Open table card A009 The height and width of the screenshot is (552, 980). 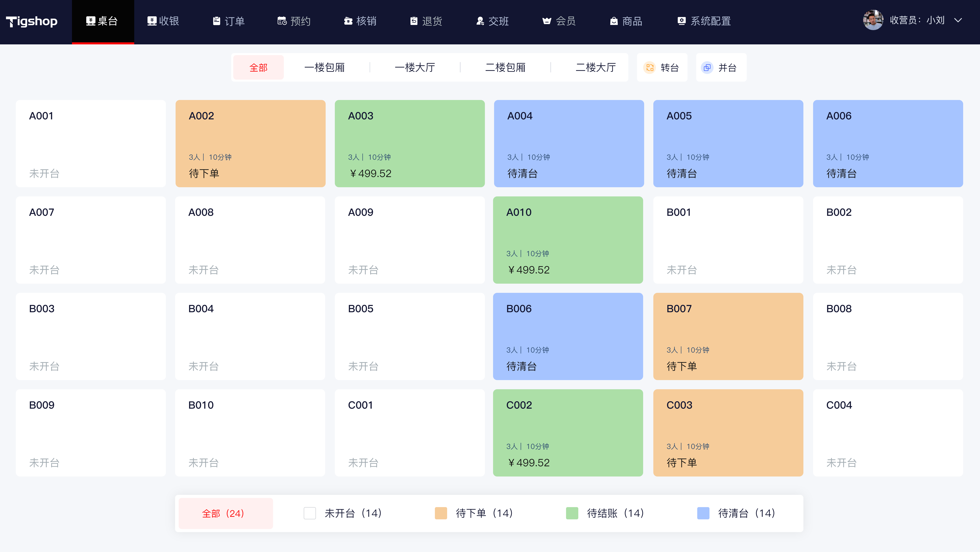point(410,240)
